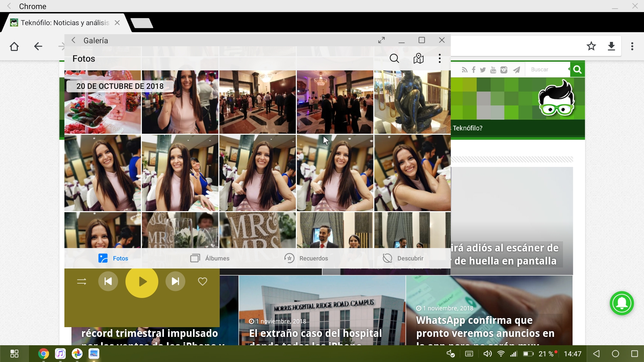Viewport: 644px width, 362px height.
Task: Go back with the Chrome title bar arrow
Action: pyautogui.click(x=9, y=6)
